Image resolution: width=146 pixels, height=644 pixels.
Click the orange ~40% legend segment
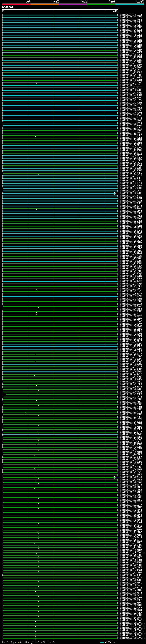coord(45,4)
